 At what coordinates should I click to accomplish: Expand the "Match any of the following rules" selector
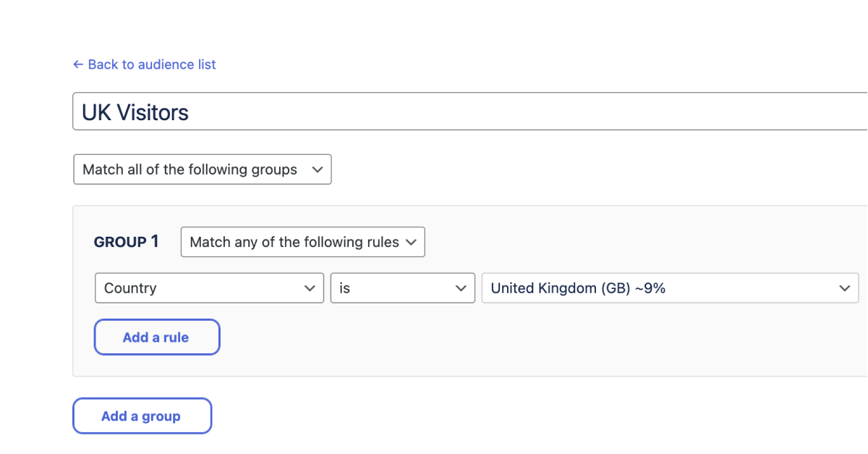302,241
